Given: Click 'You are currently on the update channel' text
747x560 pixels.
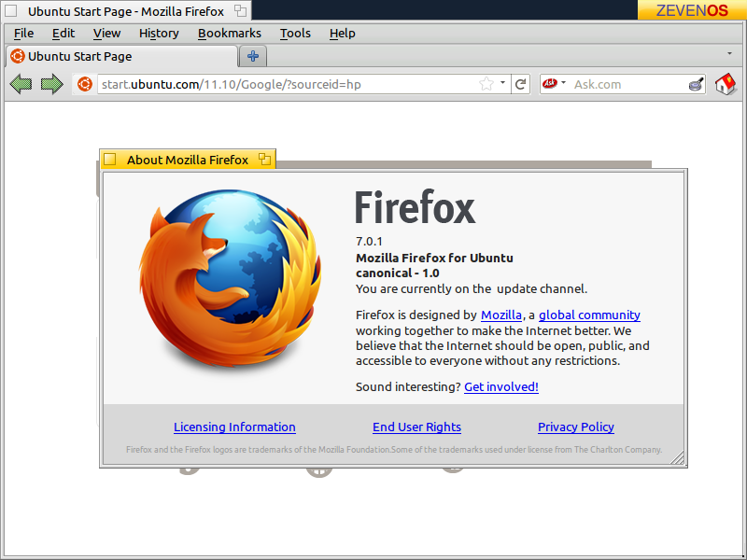Looking at the screenshot, I should (472, 289).
